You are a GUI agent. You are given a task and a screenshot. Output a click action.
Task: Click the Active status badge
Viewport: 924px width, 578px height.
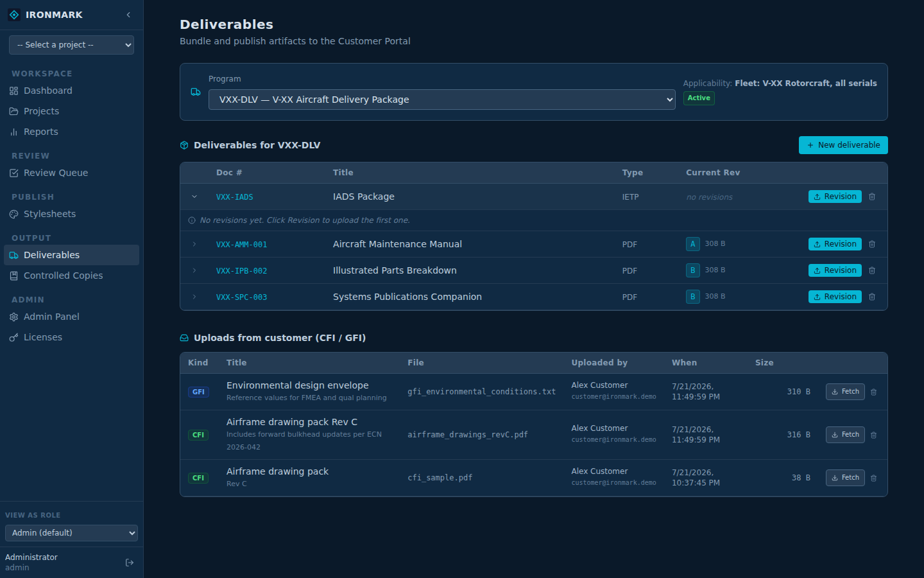click(699, 98)
